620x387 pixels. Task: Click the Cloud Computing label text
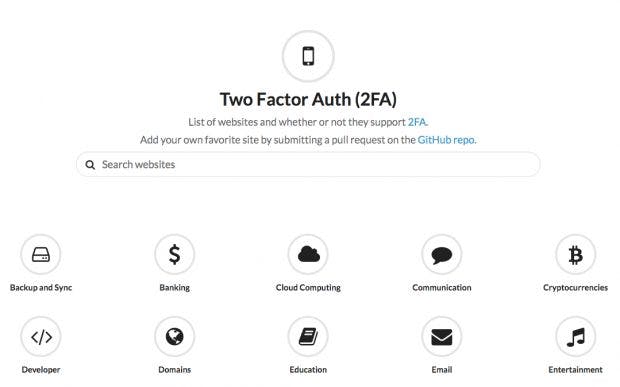point(308,287)
